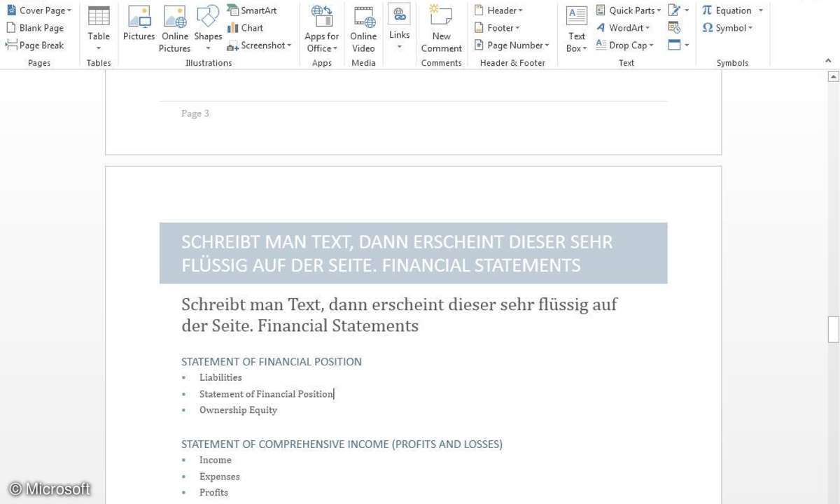Open the Page Number dropdown

pos(512,45)
